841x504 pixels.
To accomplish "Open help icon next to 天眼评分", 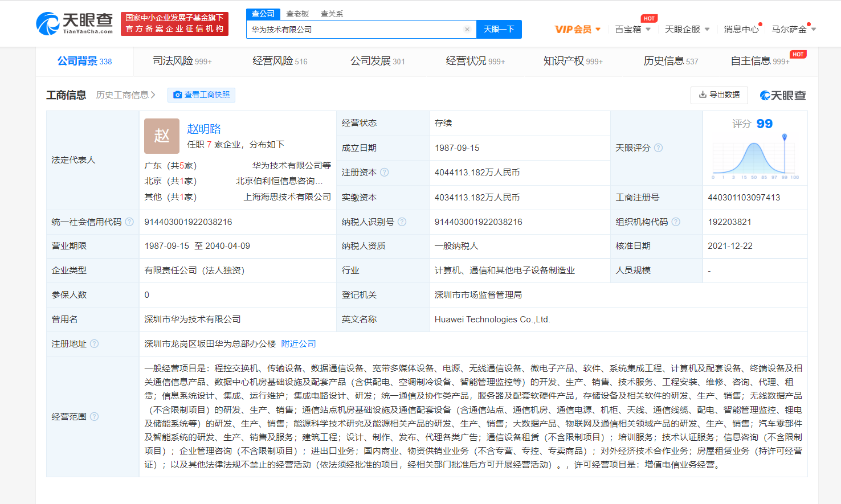I will (658, 147).
